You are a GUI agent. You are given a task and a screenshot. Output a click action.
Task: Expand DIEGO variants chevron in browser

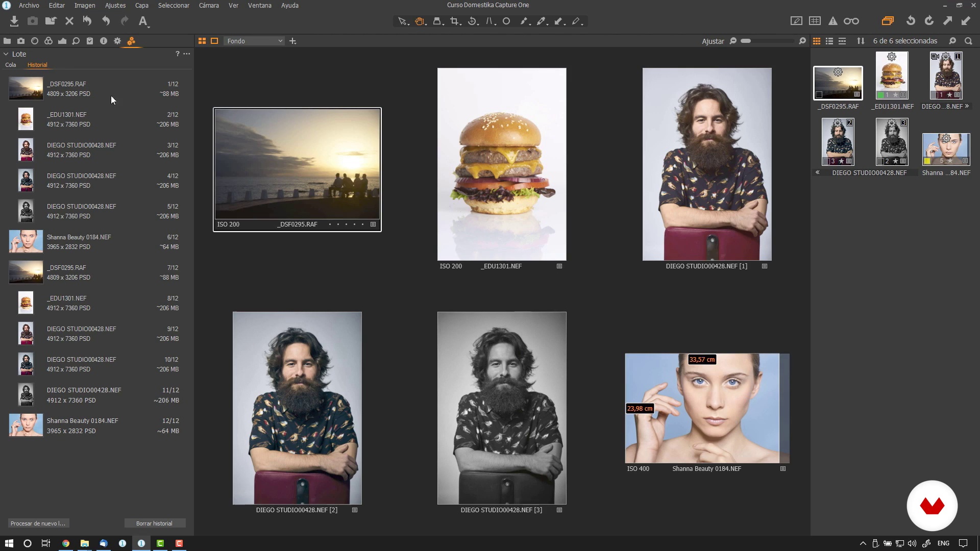tap(967, 106)
